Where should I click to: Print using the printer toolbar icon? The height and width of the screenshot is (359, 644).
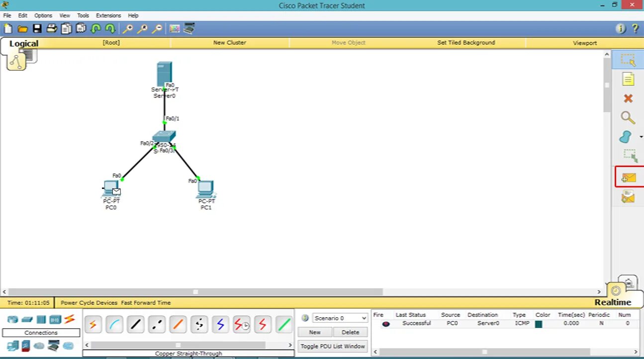pyautogui.click(x=52, y=29)
